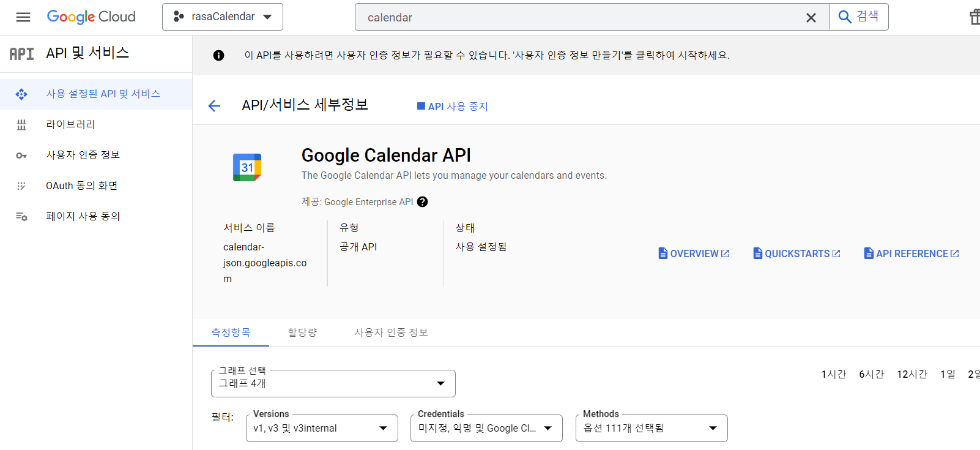Select the 1시간 time range
This screenshot has height=450, width=980.
(834, 374)
